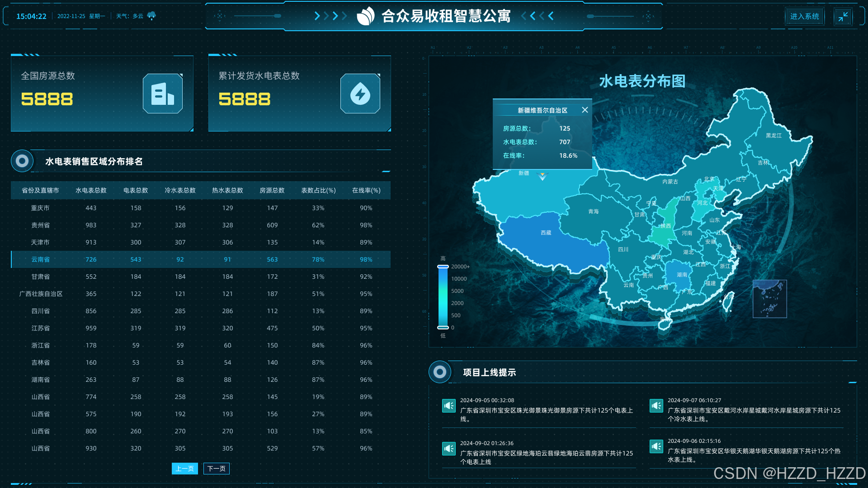868x488 pixels.
Task: Click the 水电表总数 column header
Action: (x=91, y=190)
